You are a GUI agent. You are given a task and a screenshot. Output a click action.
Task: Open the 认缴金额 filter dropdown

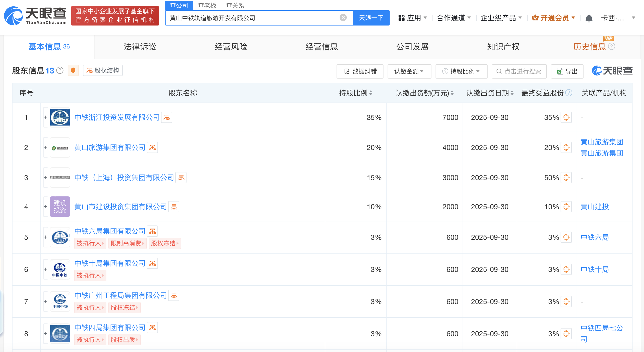409,71
